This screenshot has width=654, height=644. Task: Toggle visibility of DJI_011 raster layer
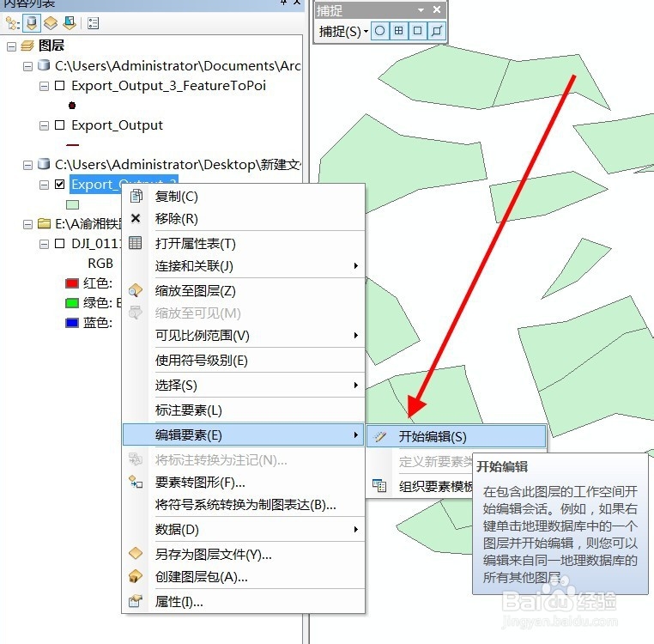coord(59,243)
